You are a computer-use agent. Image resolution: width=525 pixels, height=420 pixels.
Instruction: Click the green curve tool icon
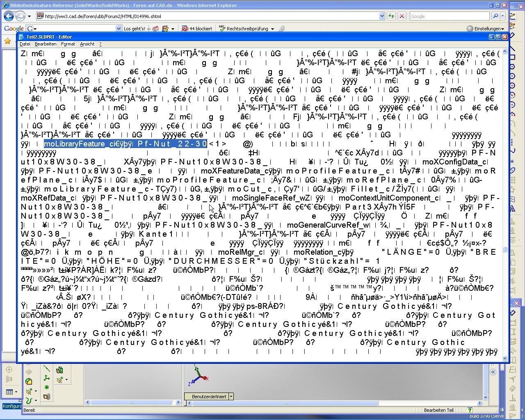(28, 401)
